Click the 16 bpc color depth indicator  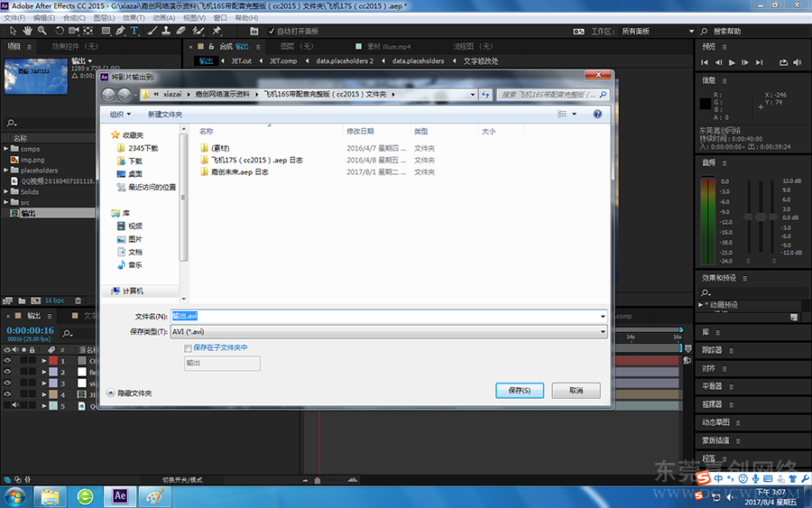pos(54,300)
